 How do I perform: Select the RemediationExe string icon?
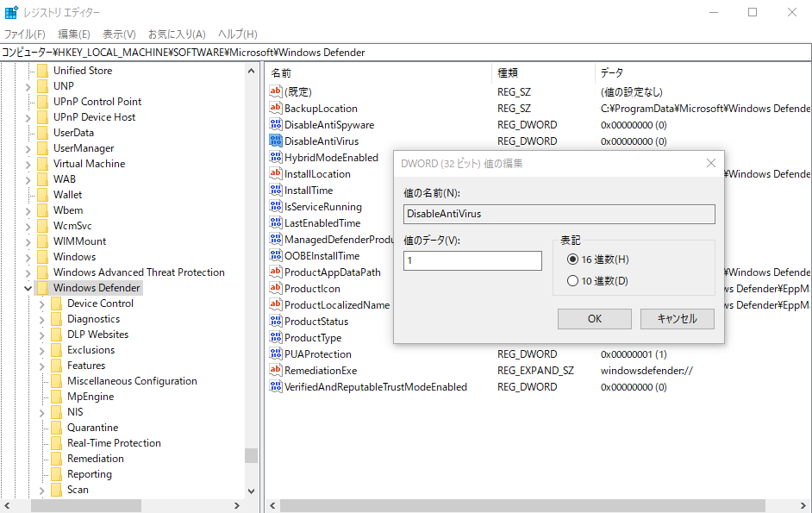pyautogui.click(x=276, y=371)
